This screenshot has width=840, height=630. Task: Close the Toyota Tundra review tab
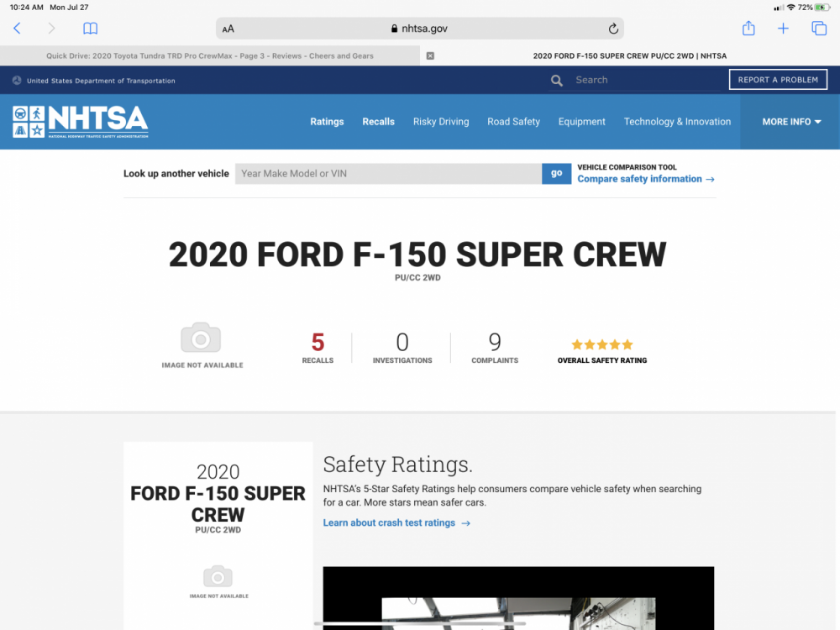pos(430,56)
